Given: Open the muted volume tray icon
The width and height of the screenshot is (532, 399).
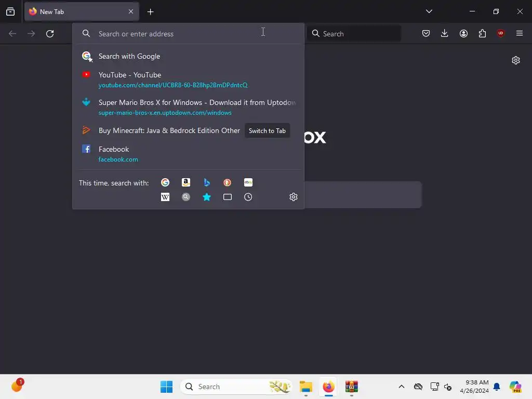Looking at the screenshot, I should point(448,387).
